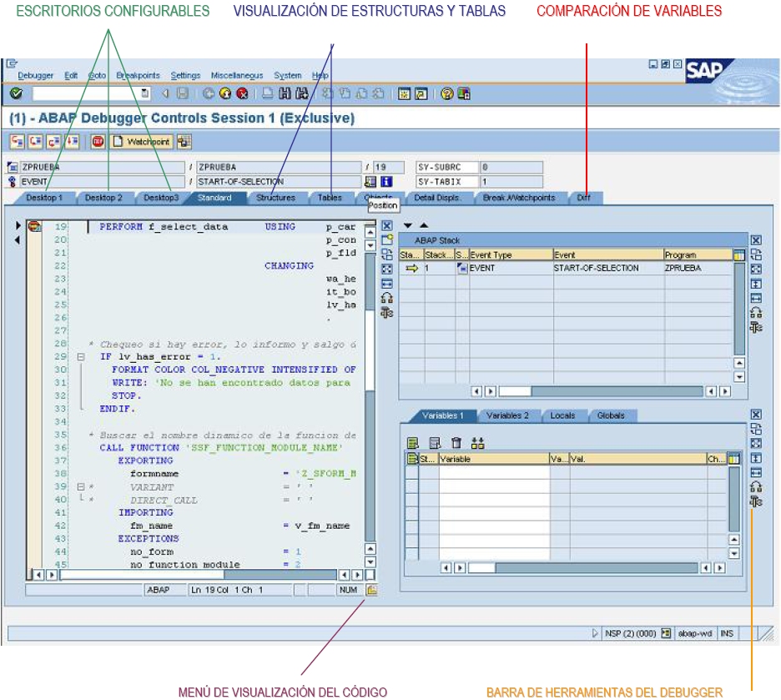Toggle the INS insert mode indicator
781x700 pixels.
tap(727, 633)
